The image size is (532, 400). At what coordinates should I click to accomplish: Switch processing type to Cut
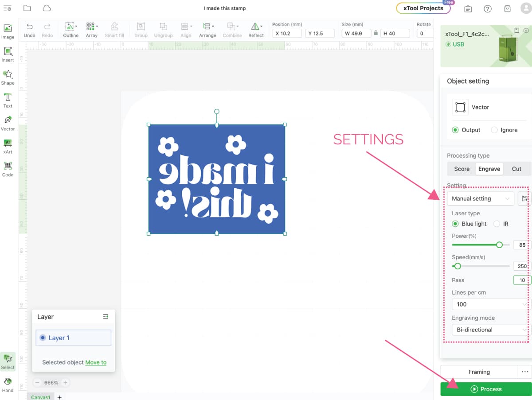pyautogui.click(x=516, y=169)
